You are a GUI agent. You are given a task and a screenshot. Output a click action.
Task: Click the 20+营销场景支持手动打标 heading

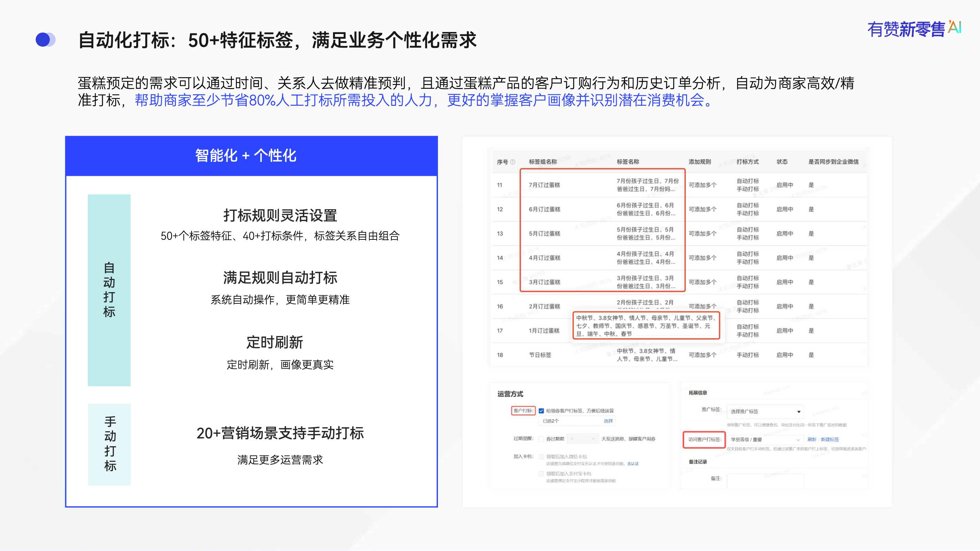(x=280, y=434)
